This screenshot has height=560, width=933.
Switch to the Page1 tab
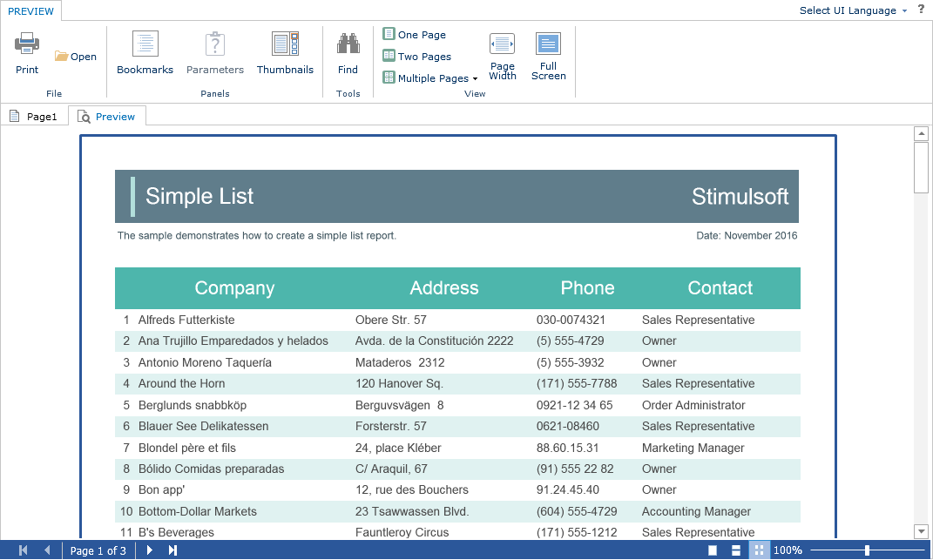[x=34, y=117]
